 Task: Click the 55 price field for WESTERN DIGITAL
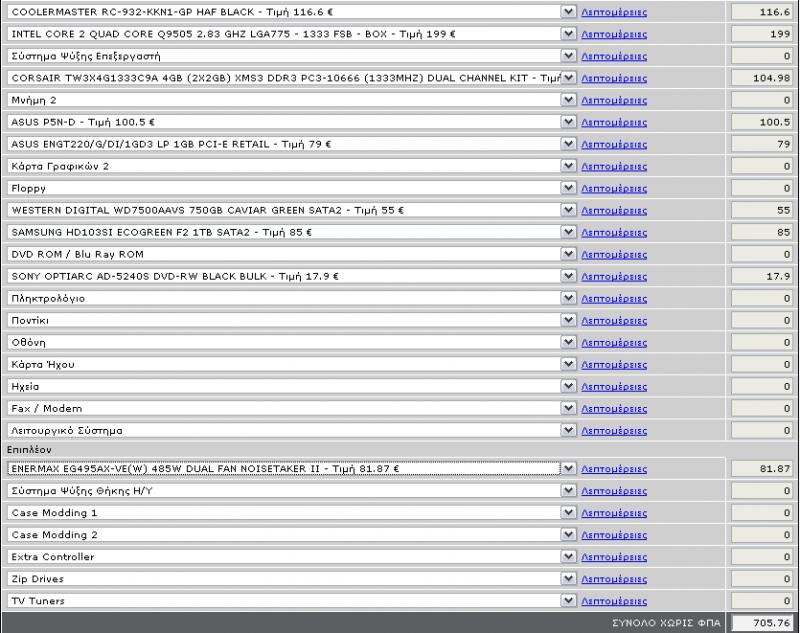click(x=761, y=210)
